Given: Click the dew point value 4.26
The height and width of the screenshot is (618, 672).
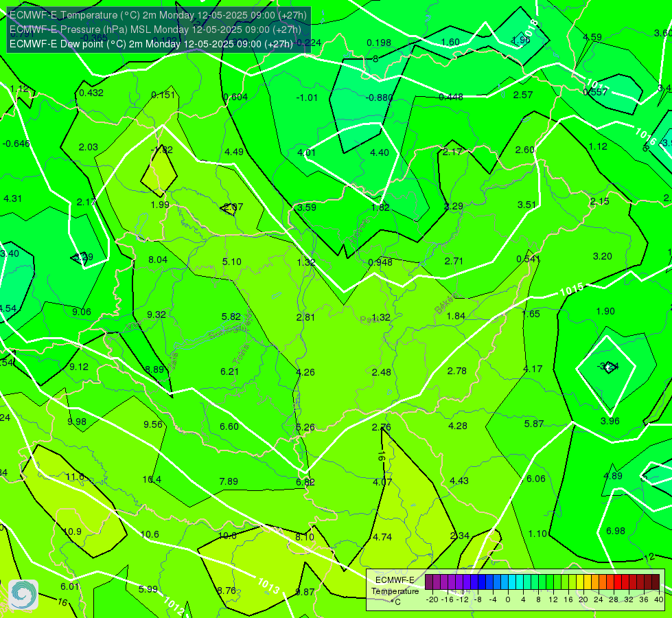Looking at the screenshot, I should 305,372.
